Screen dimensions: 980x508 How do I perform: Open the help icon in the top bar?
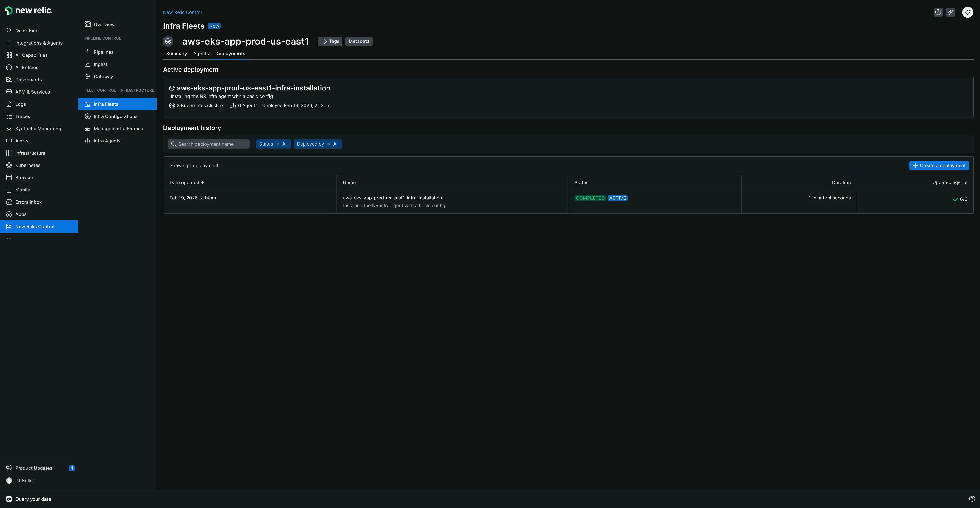point(938,12)
